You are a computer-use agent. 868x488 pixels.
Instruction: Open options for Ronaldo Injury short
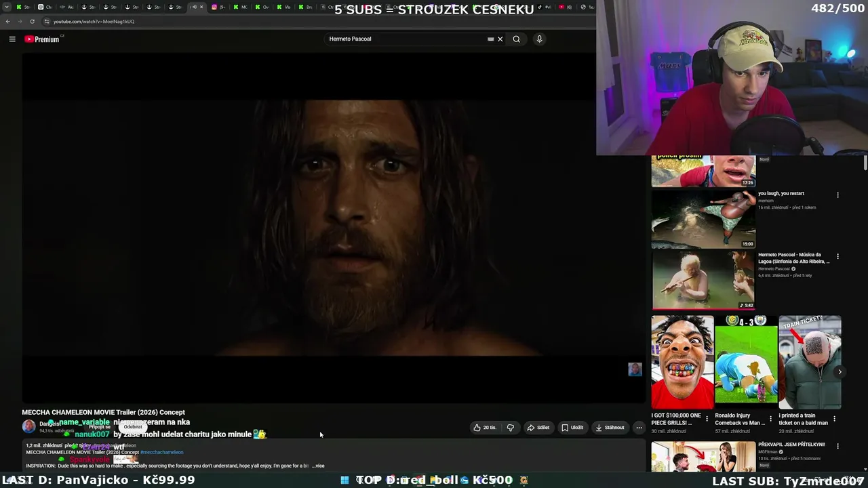click(x=770, y=419)
